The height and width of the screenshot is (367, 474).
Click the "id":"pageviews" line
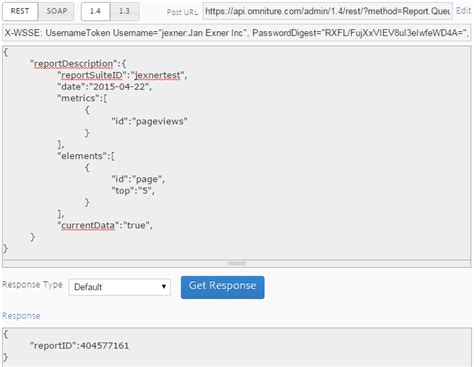tap(149, 121)
